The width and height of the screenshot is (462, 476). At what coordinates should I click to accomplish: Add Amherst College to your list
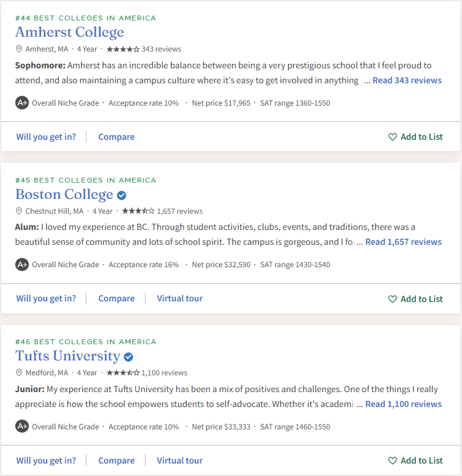tap(415, 137)
